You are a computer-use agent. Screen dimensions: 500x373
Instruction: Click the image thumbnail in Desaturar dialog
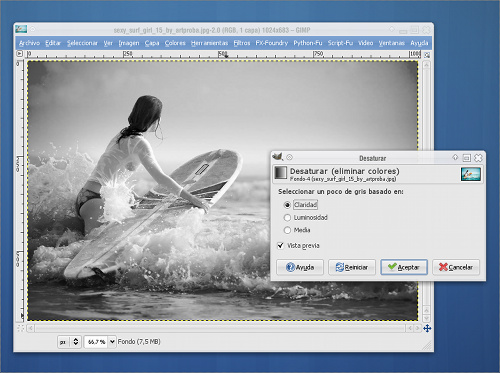pos(471,174)
